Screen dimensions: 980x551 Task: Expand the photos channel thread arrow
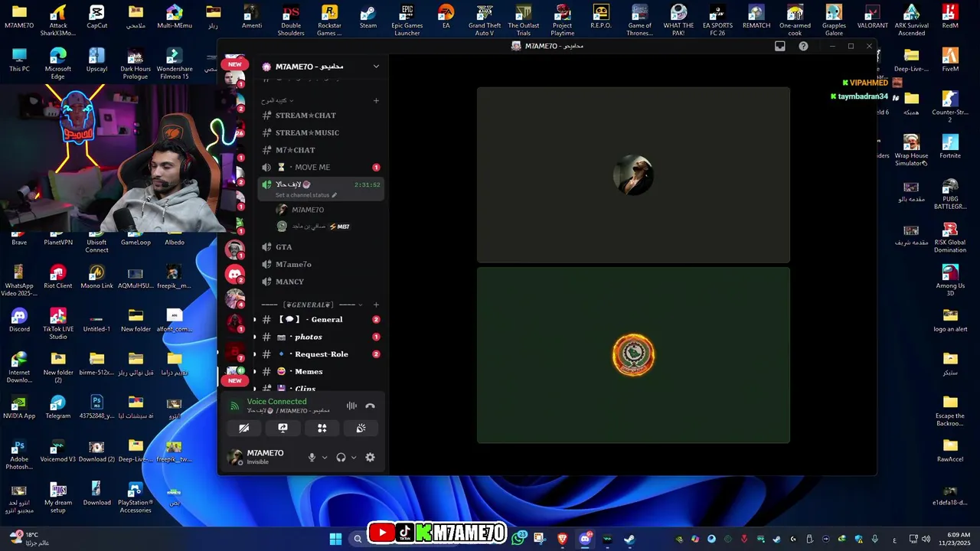pyautogui.click(x=255, y=337)
